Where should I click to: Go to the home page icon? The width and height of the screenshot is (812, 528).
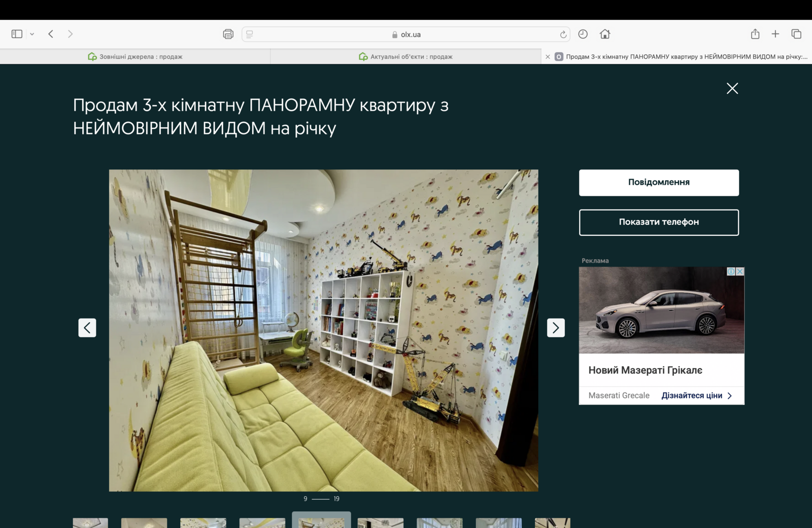pyautogui.click(x=604, y=34)
